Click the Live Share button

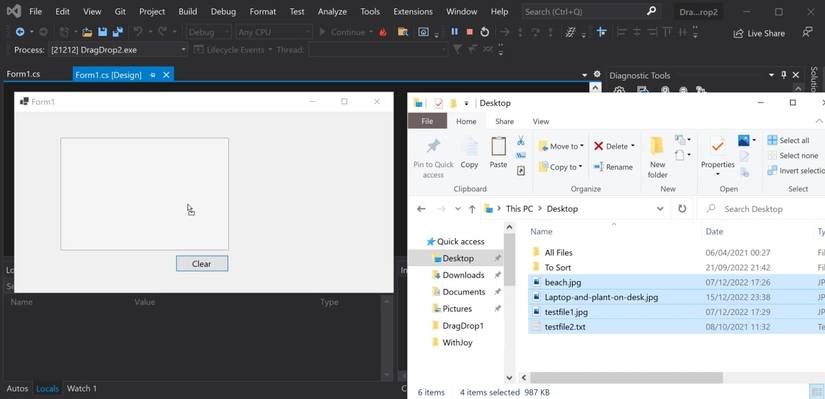(x=759, y=33)
